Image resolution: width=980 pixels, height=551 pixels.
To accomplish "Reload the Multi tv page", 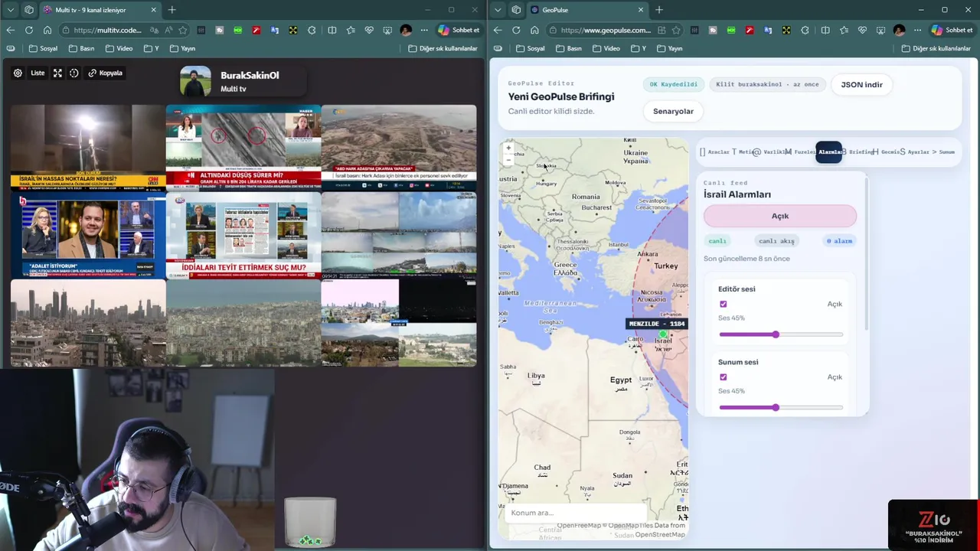I will click(29, 31).
